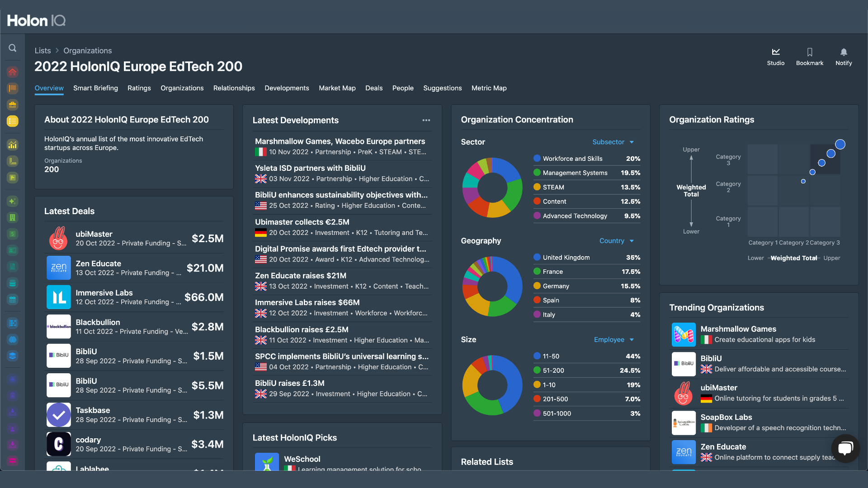Click Workforce and Skills blue legend dot
Image resolution: width=868 pixels, height=488 pixels.
coord(537,159)
